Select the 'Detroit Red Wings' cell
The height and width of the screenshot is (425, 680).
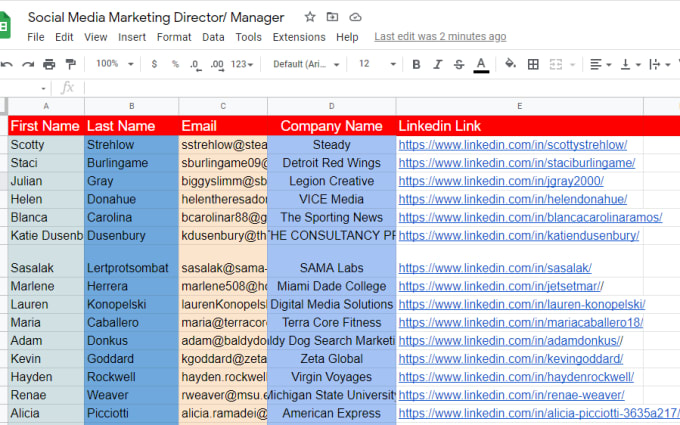tap(331, 163)
